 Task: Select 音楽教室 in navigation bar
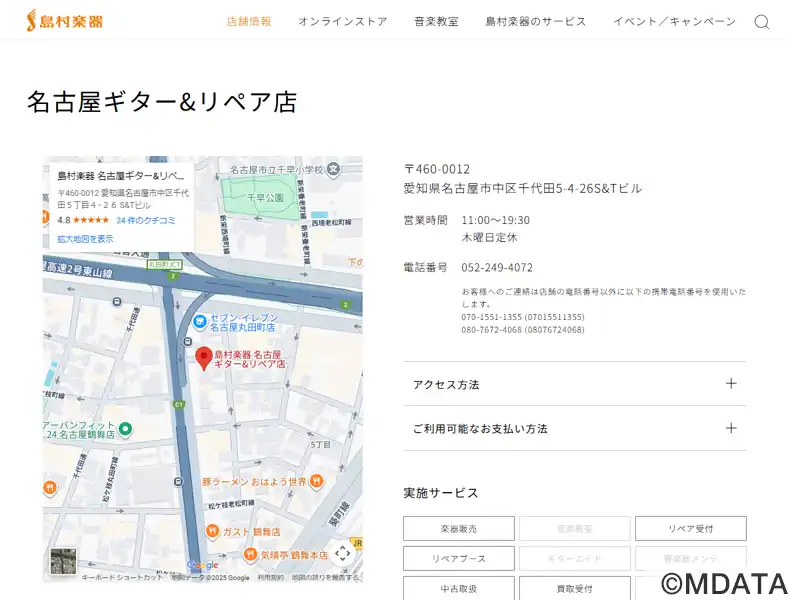[x=436, y=22]
